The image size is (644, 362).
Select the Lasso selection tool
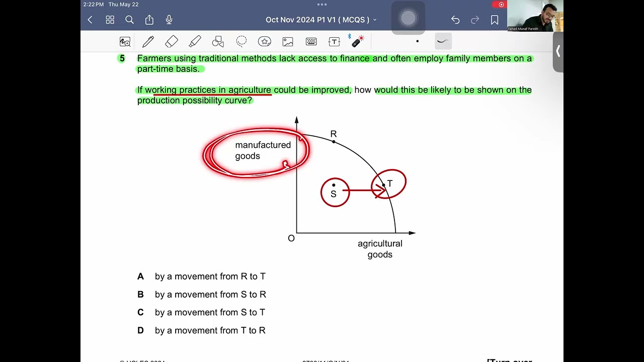242,41
